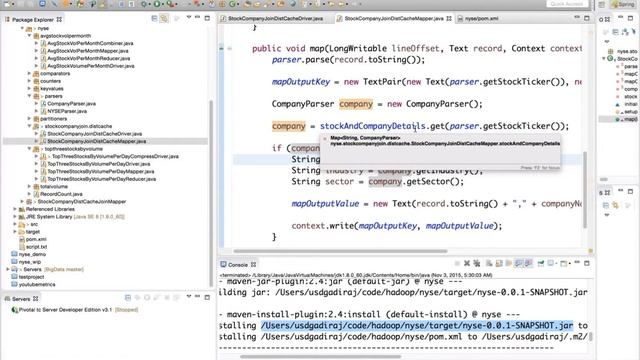Image resolution: width=640 pixels, height=360 pixels.
Task: Open the Servers view menu arrow
Action: [x=189, y=297]
